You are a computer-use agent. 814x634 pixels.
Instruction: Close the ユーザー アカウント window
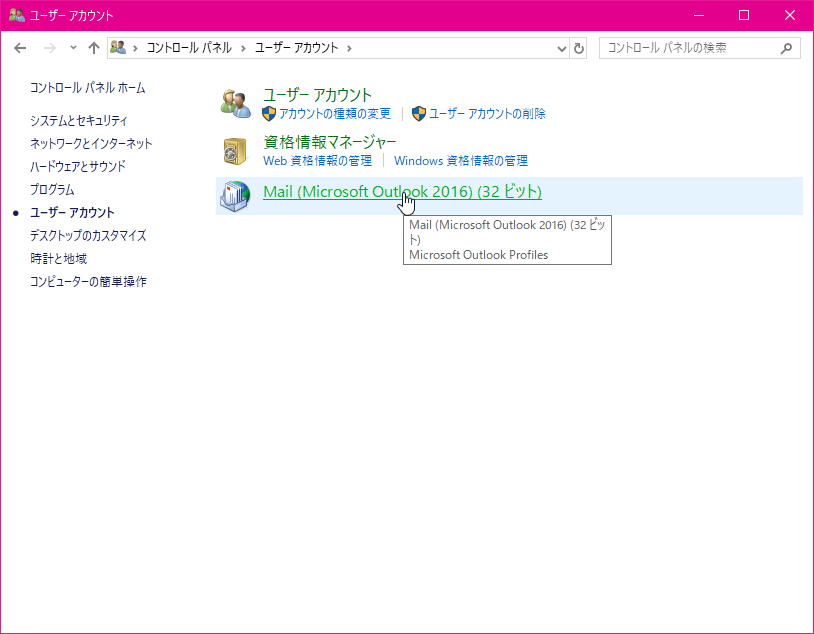coord(790,15)
